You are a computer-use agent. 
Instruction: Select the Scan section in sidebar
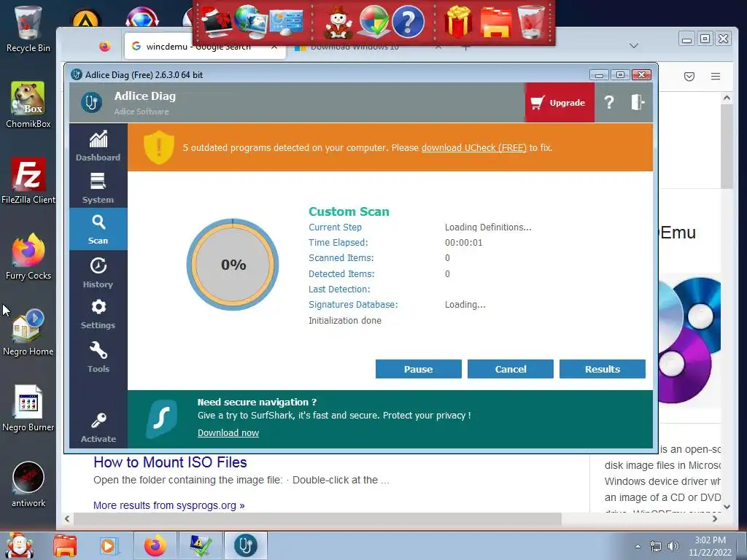tap(98, 229)
